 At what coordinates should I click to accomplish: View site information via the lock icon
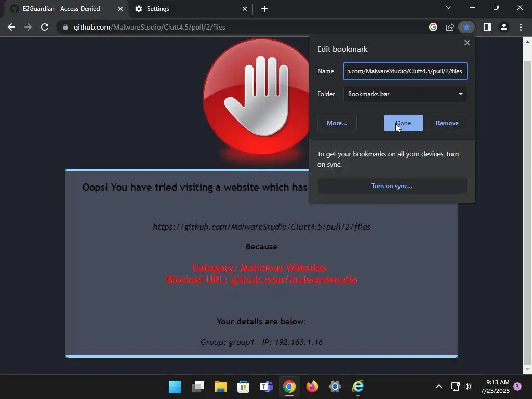coord(65,27)
